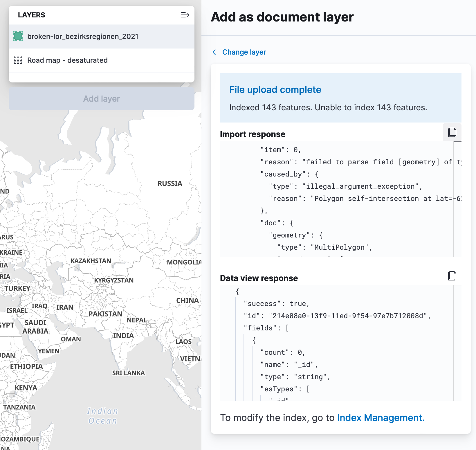This screenshot has width=476, height=450.
Task: Click the Indian Ocean label on the map
Action: coord(102,416)
